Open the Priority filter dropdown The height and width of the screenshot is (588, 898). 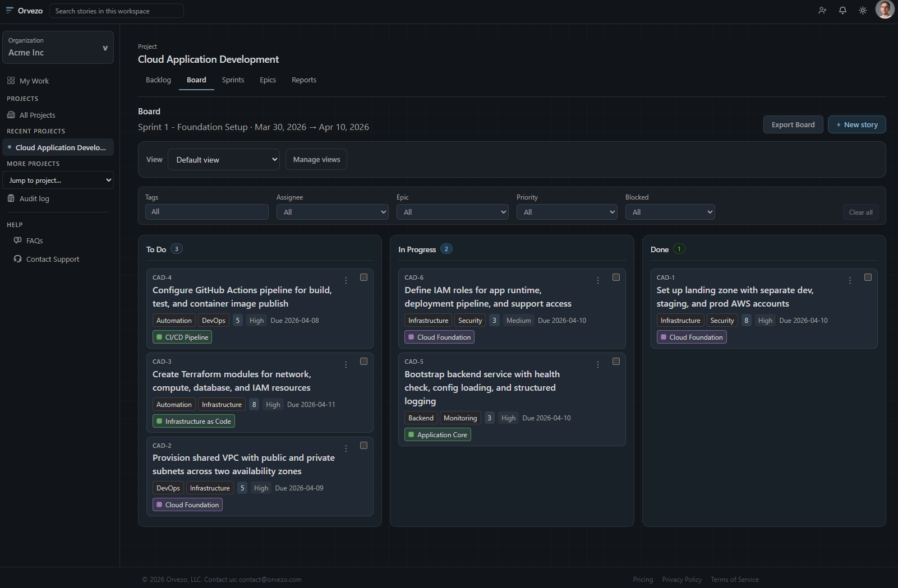click(567, 212)
